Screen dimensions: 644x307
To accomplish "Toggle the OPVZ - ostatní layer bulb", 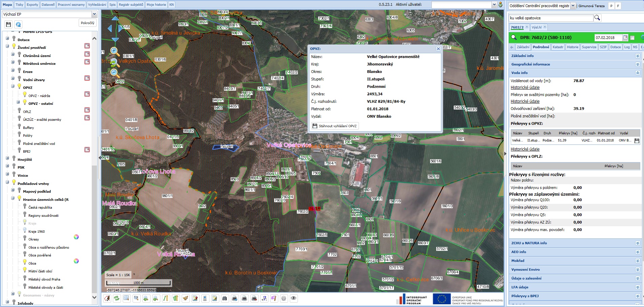I will coord(25,103).
